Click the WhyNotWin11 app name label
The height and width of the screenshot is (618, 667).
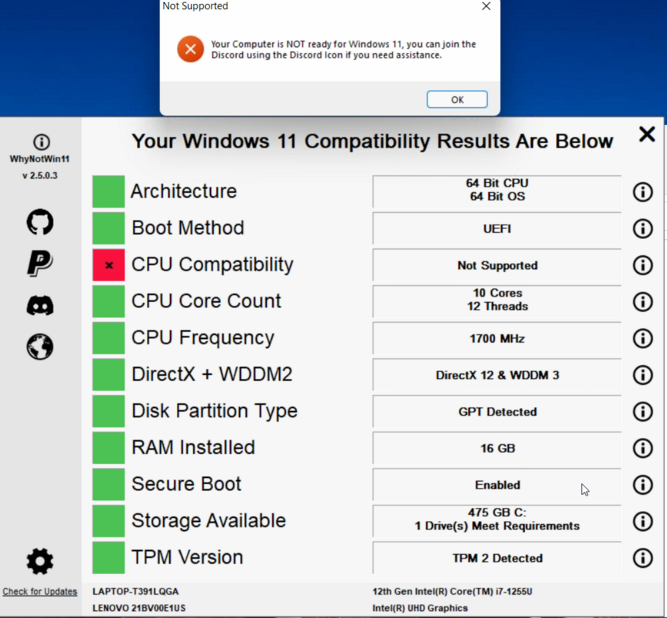(40, 159)
